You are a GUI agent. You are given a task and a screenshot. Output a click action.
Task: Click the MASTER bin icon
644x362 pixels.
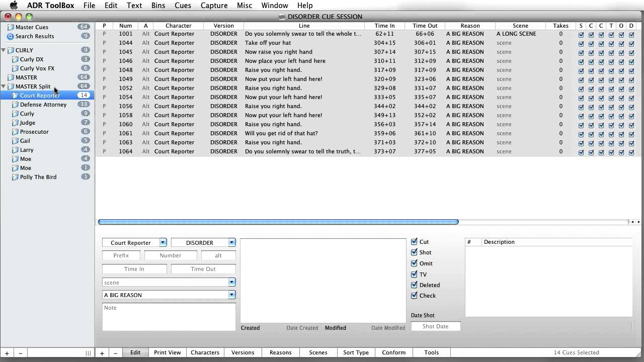coord(10,77)
